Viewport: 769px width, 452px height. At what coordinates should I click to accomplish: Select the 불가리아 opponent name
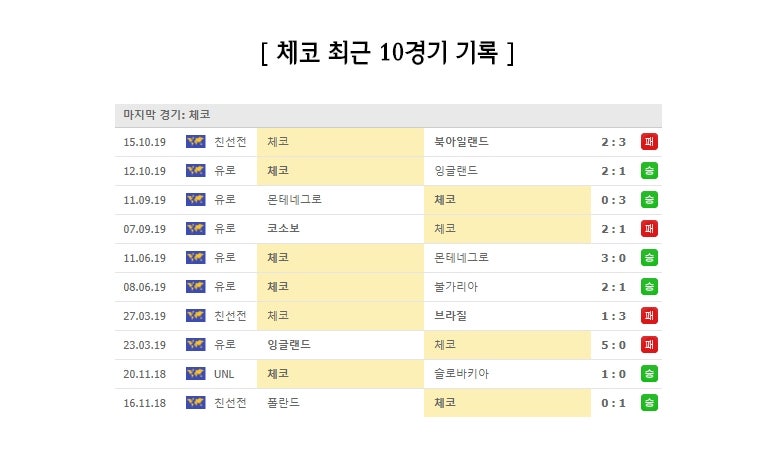pos(456,287)
